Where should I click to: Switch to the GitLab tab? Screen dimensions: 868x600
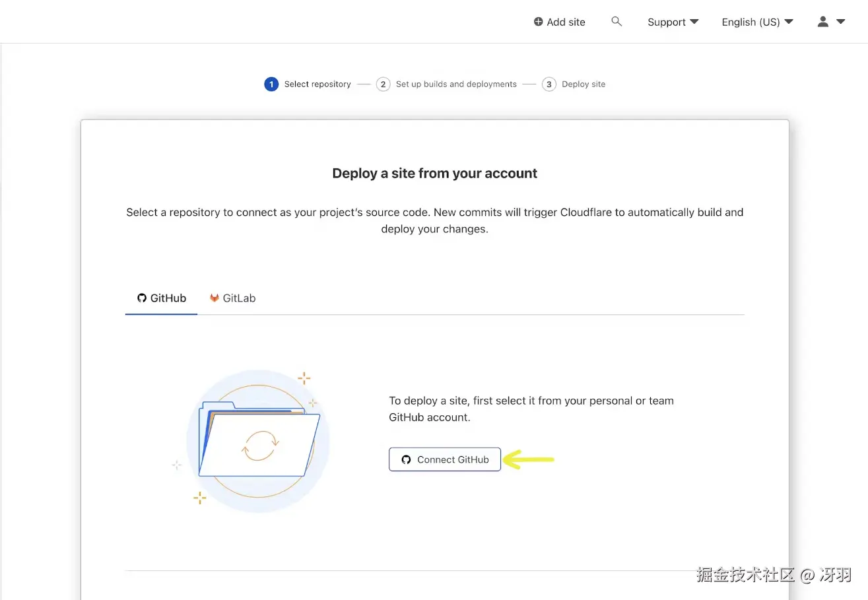pyautogui.click(x=233, y=298)
